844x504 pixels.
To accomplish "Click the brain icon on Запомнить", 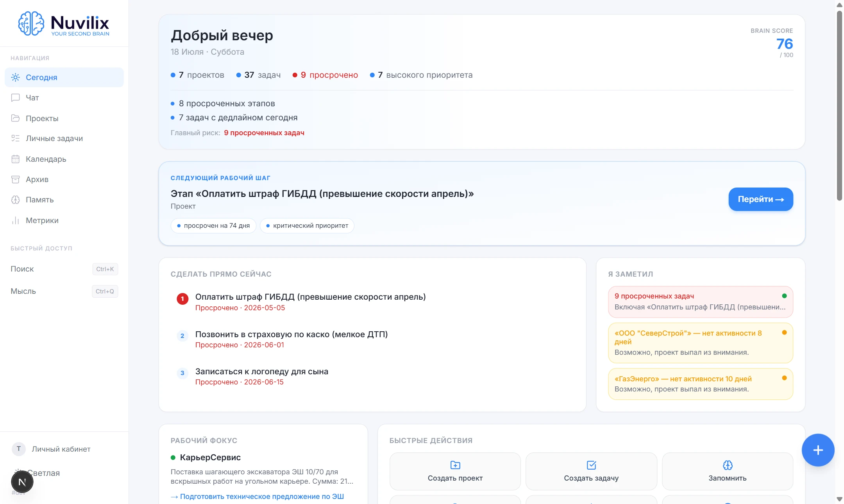I will pyautogui.click(x=728, y=465).
